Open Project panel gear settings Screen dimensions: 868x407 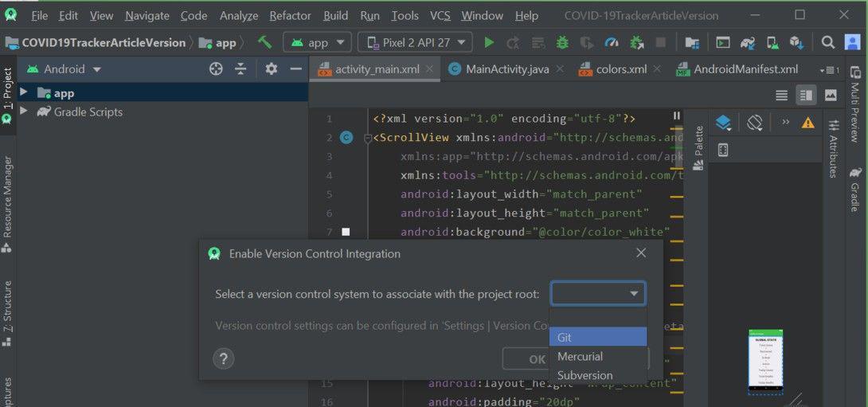(271, 69)
